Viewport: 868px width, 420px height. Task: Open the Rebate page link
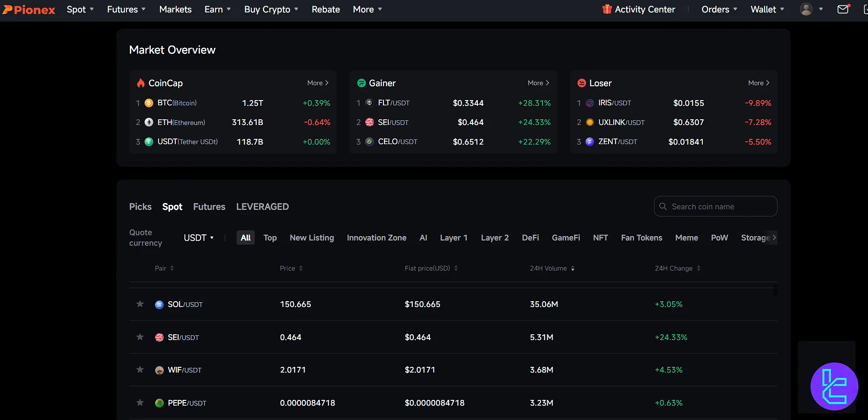click(x=326, y=9)
